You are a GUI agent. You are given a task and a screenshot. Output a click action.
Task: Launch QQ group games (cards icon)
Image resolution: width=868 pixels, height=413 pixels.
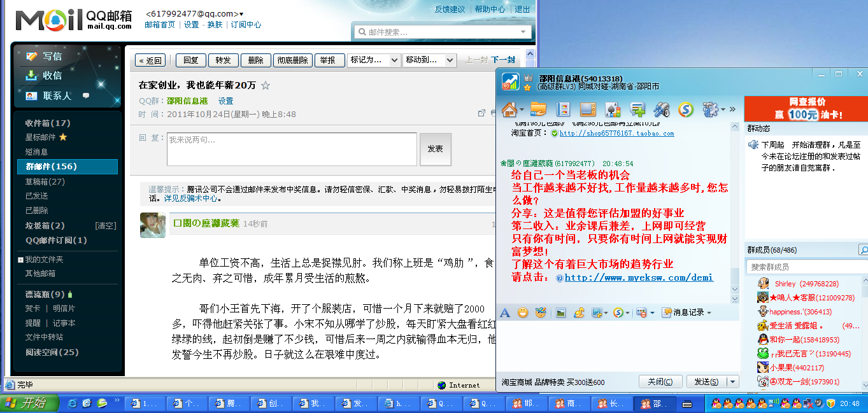pos(613,109)
